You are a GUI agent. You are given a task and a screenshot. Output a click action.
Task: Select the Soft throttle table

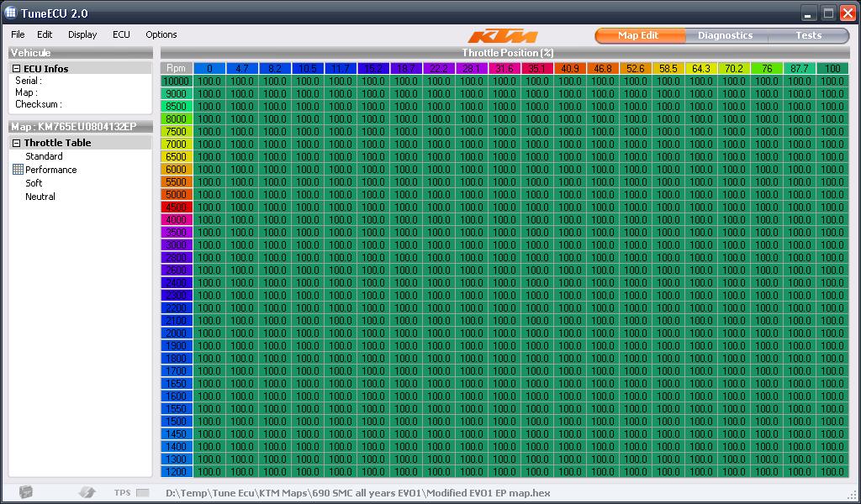pos(34,183)
